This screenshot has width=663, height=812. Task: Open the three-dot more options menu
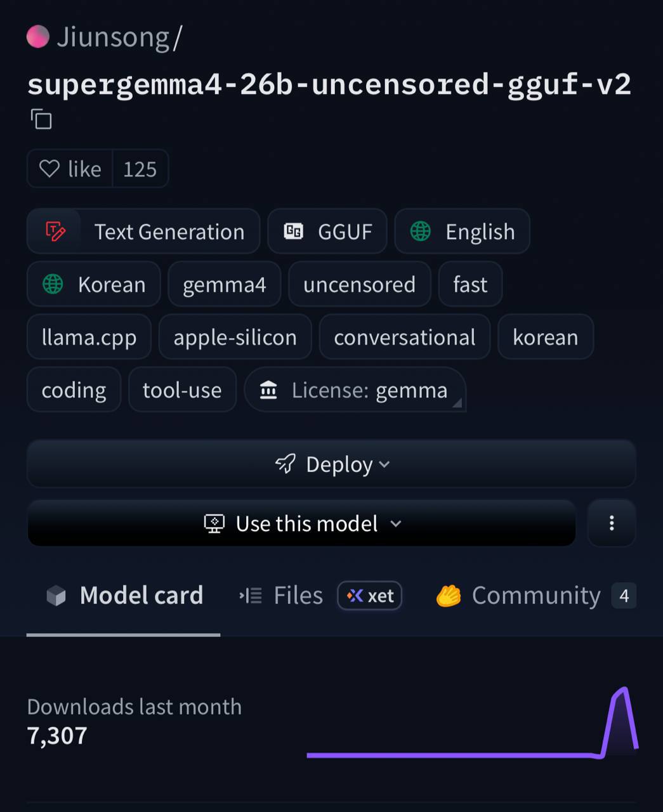(612, 523)
